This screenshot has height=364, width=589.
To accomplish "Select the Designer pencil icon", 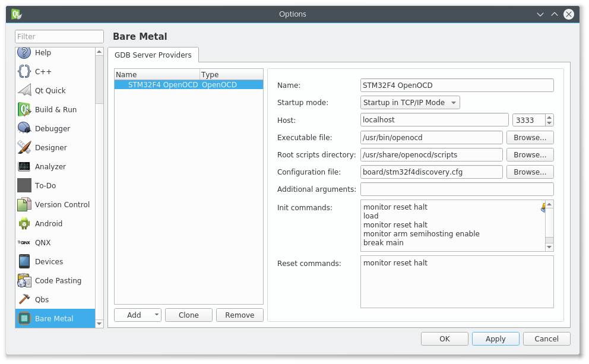I will tap(24, 147).
